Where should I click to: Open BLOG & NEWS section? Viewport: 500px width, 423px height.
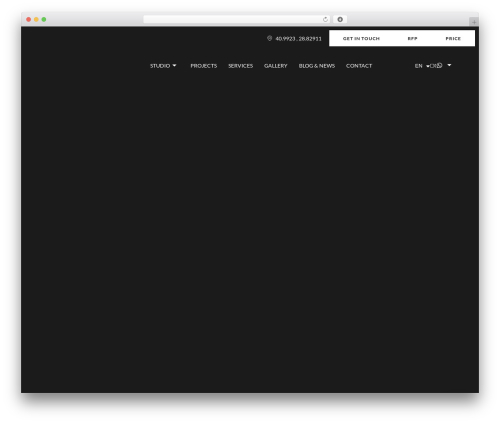[x=317, y=66]
